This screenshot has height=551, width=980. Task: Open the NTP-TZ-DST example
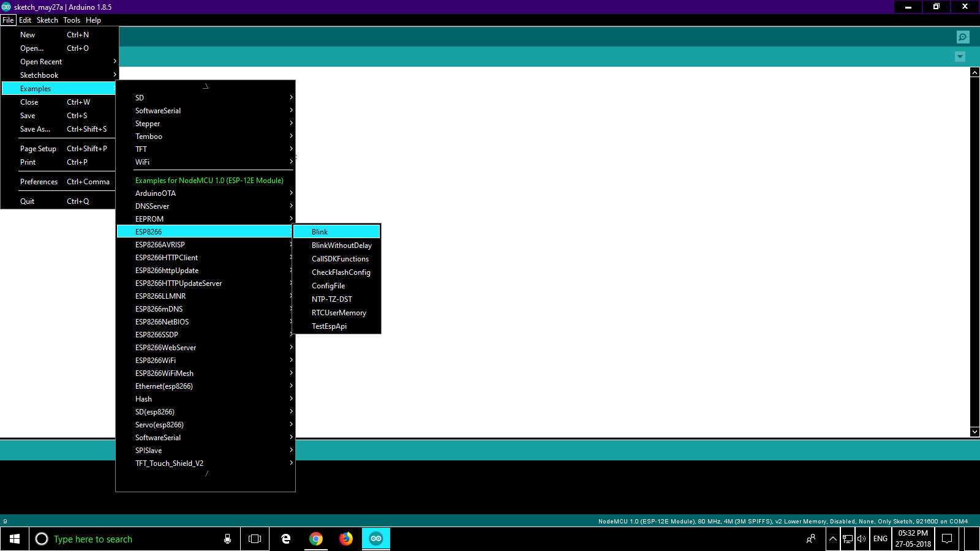(x=337, y=299)
